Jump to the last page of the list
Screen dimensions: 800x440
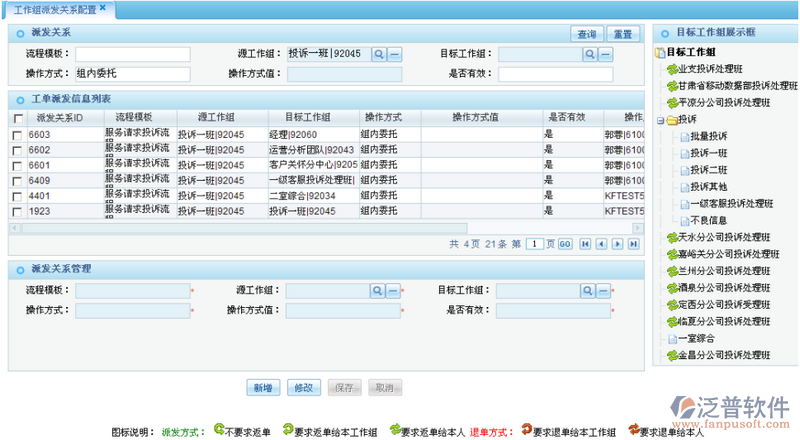pos(633,244)
